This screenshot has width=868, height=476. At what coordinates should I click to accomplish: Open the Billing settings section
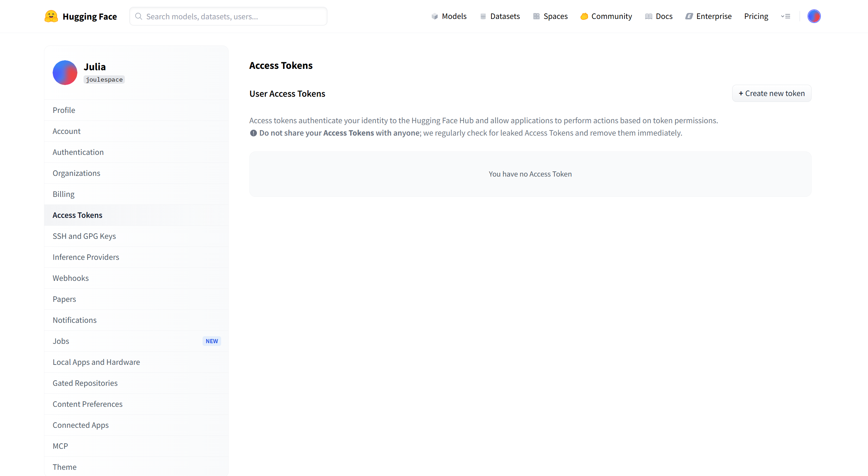(64, 194)
